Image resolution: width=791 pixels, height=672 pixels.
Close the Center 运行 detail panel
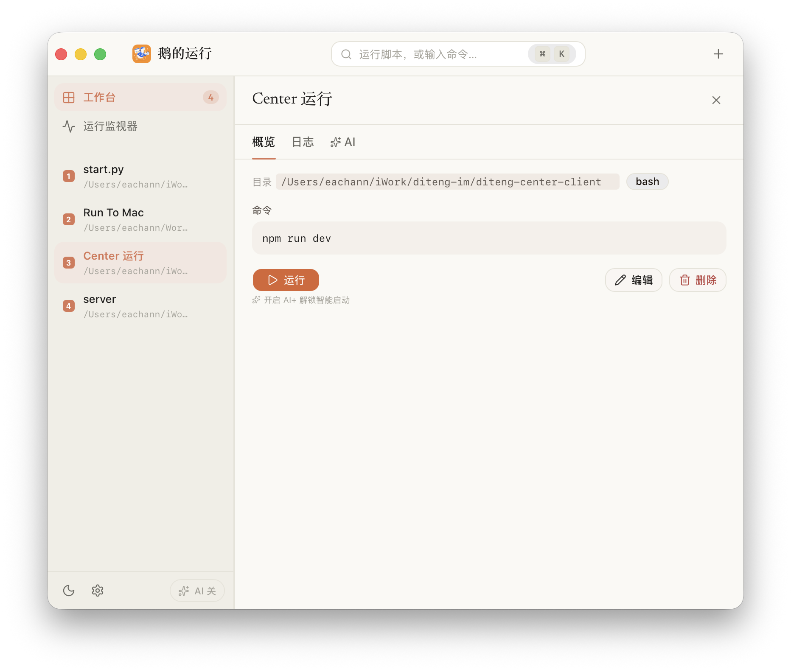click(x=716, y=100)
